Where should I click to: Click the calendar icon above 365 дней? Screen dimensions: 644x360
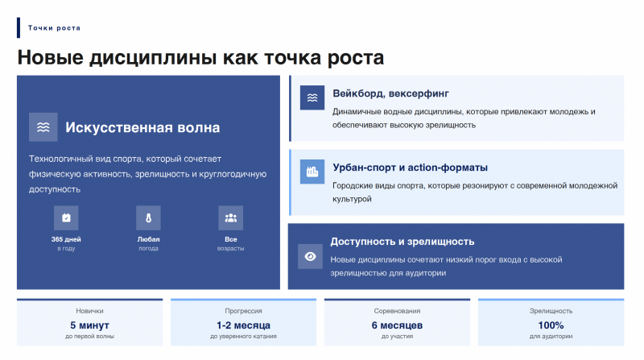point(66,217)
